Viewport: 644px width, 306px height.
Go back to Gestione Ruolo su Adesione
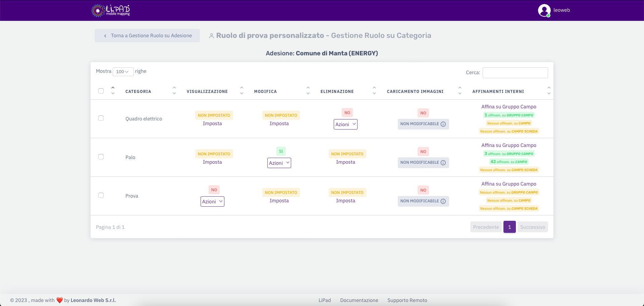tap(147, 36)
